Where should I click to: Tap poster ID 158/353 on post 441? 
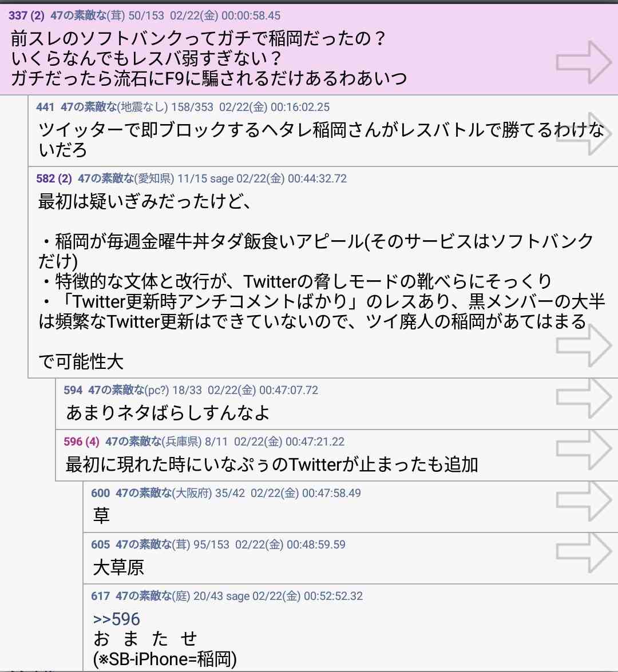click(x=192, y=107)
